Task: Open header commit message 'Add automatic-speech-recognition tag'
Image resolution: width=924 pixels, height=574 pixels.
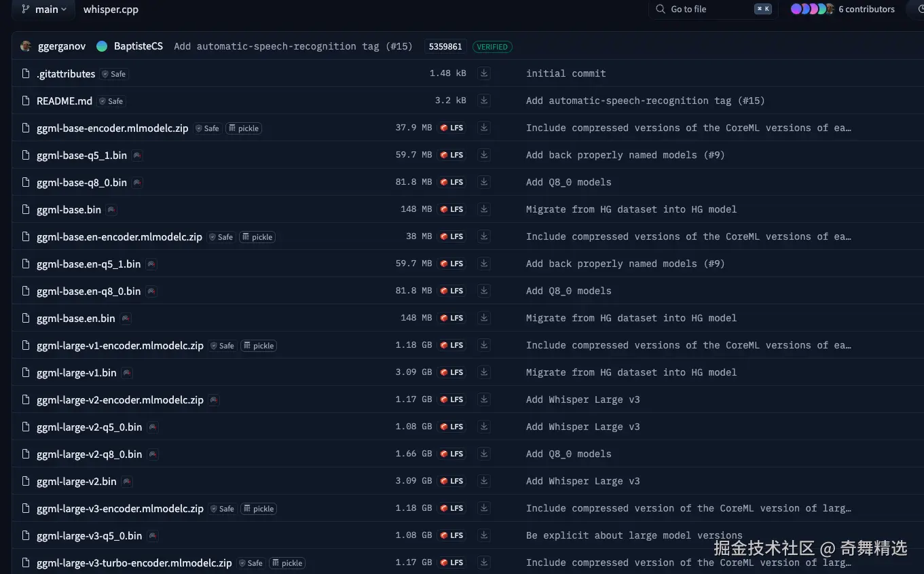Action: coord(293,46)
